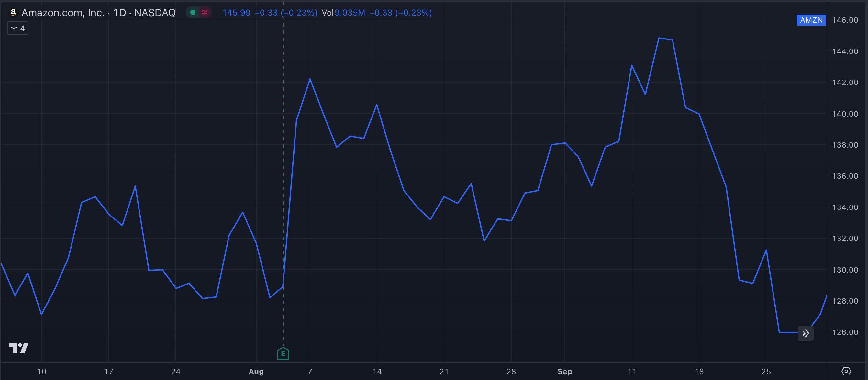The image size is (868, 380).
Task: Expand the indicators list via the 4 chevron
Action: tap(17, 28)
